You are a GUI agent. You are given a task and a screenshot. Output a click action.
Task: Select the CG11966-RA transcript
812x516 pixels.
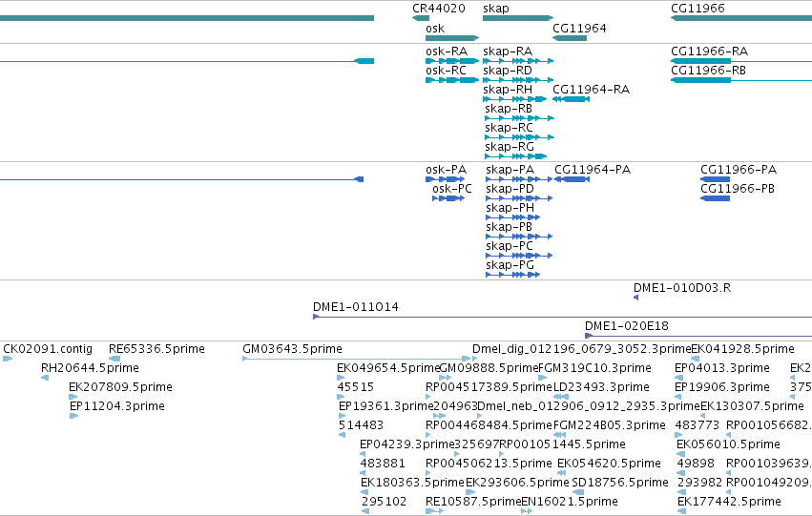coord(741,61)
